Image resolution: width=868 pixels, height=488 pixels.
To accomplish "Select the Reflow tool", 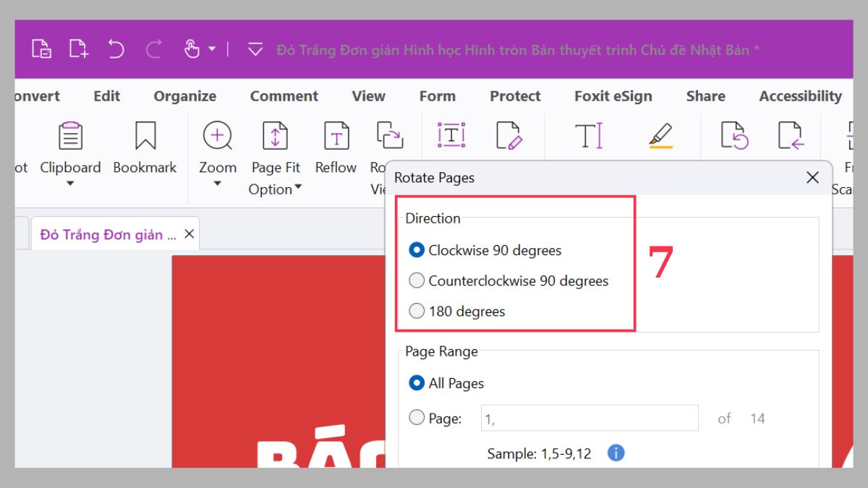I will pos(335,135).
